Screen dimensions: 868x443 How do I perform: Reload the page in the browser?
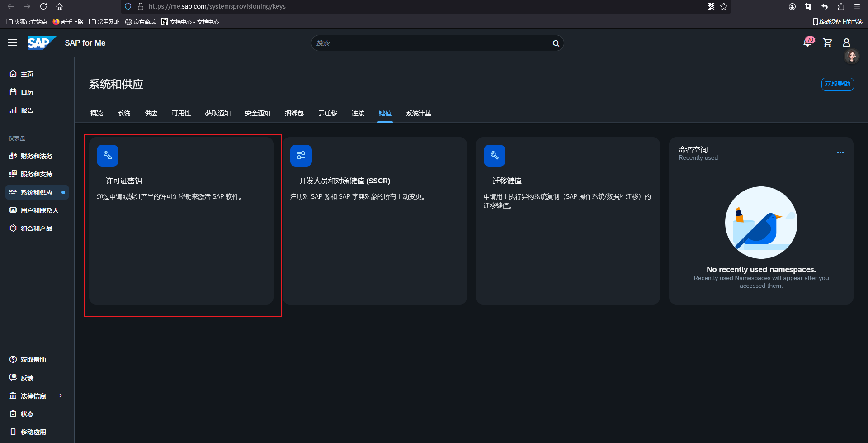43,6
